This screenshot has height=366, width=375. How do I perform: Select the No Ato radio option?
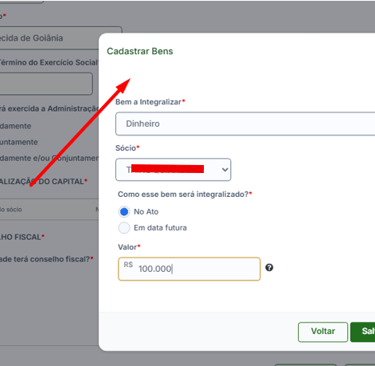pyautogui.click(x=124, y=212)
